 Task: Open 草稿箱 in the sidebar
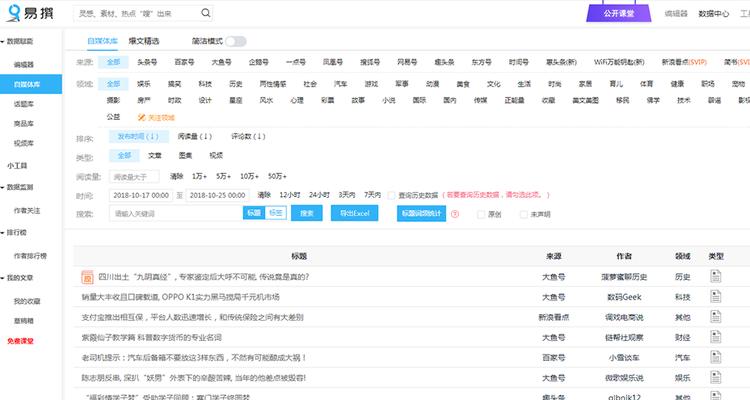pyautogui.click(x=23, y=321)
